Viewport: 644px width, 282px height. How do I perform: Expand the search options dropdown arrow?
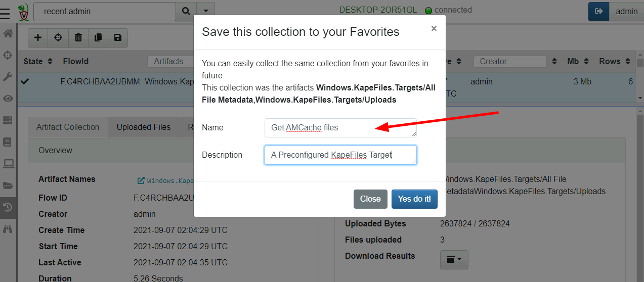[x=205, y=11]
